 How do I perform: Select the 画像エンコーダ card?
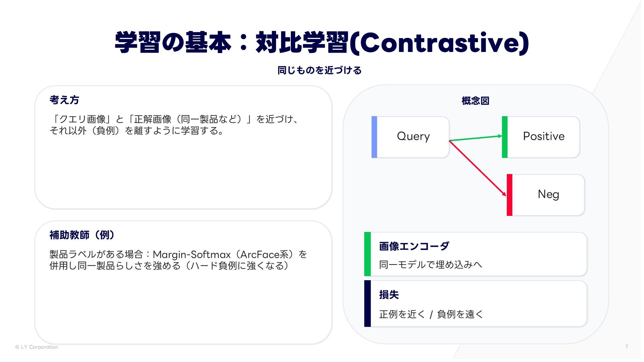(x=476, y=254)
